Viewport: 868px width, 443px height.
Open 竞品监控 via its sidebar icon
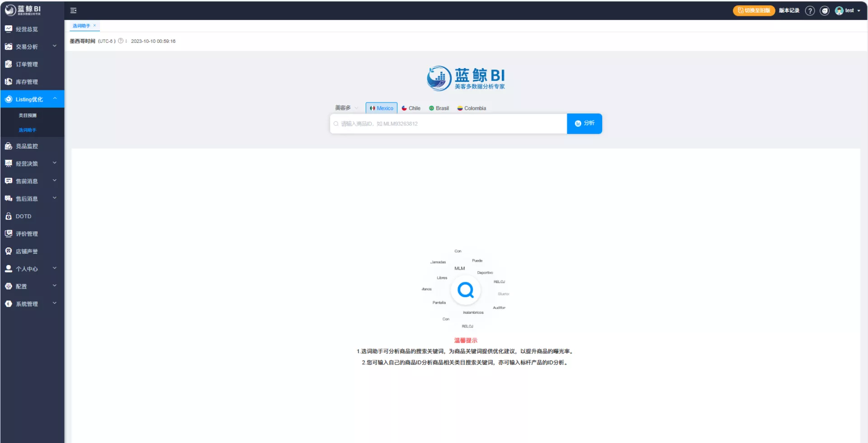coord(8,146)
